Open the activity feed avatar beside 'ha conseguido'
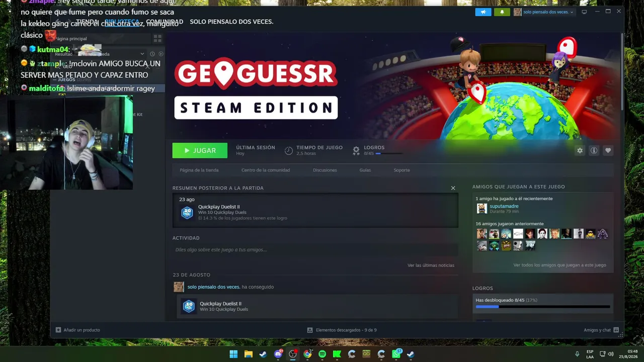Screen dimensions: 644x362 [179, 287]
